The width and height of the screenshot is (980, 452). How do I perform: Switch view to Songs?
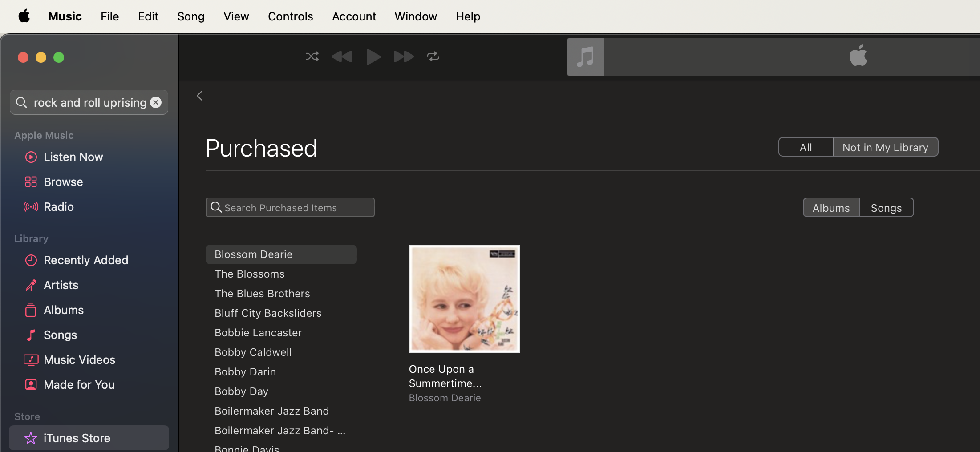[886, 208]
